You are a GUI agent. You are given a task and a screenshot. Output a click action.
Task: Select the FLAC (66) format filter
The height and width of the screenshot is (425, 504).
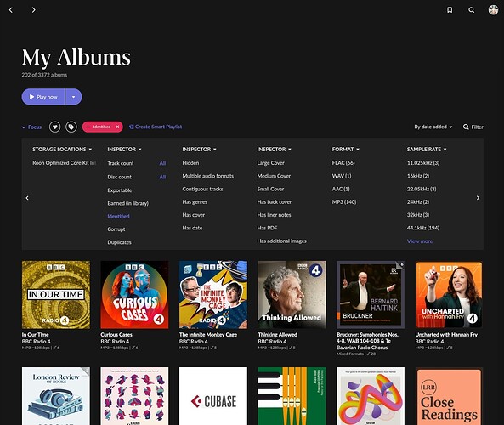(343, 163)
